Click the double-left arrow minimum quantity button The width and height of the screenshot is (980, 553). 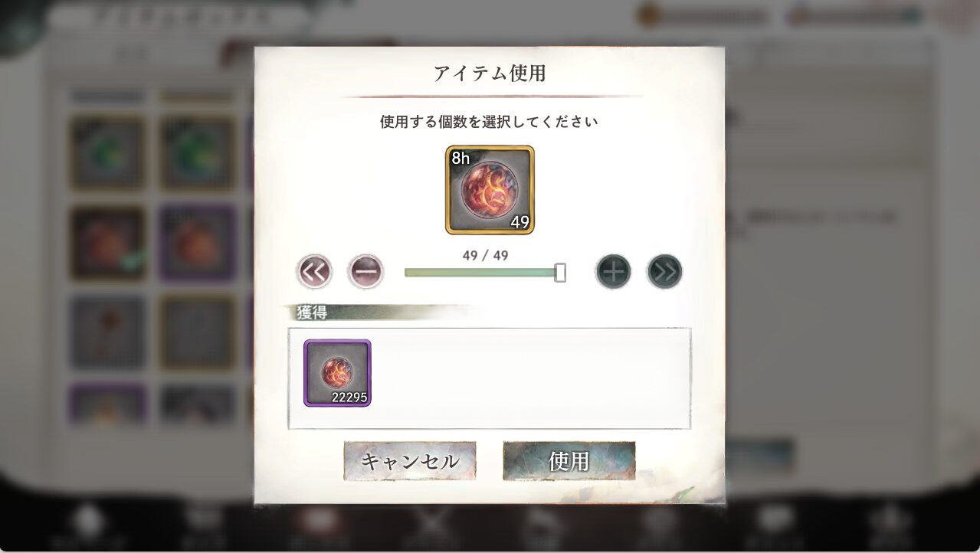coord(314,271)
